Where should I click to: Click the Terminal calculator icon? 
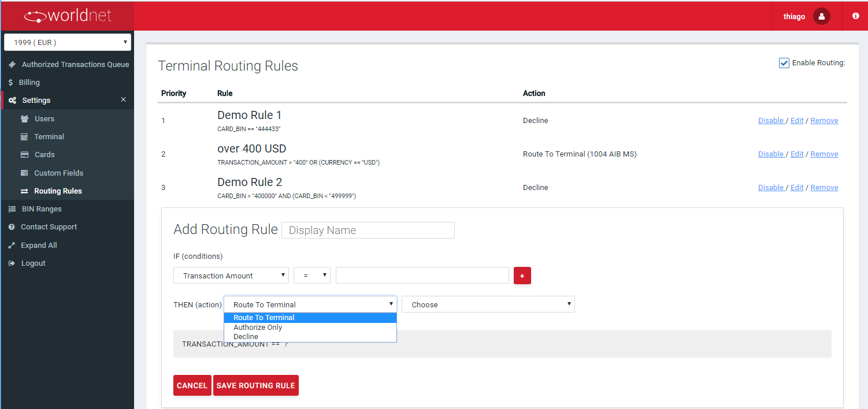24,137
